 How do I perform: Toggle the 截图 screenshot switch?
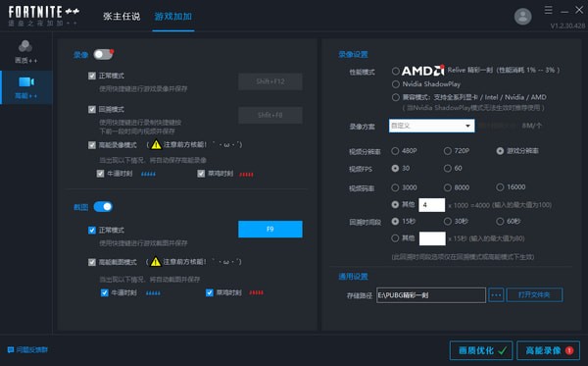tap(103, 207)
